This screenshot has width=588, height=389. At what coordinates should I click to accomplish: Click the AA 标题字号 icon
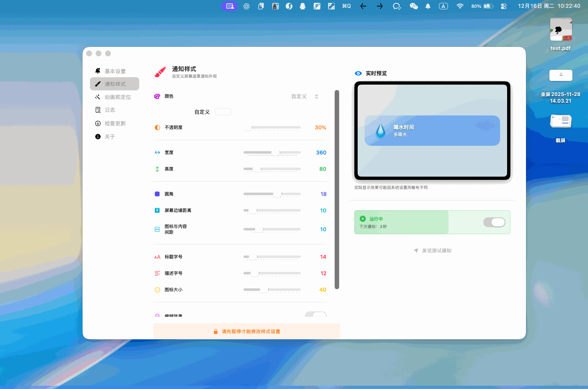(157, 257)
